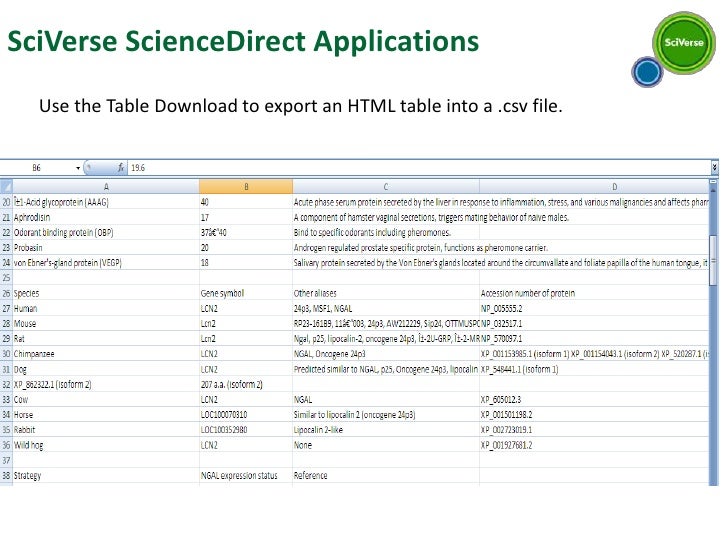Select cell 'XP_001501198.2'
The width and height of the screenshot is (728, 546).
594,415
